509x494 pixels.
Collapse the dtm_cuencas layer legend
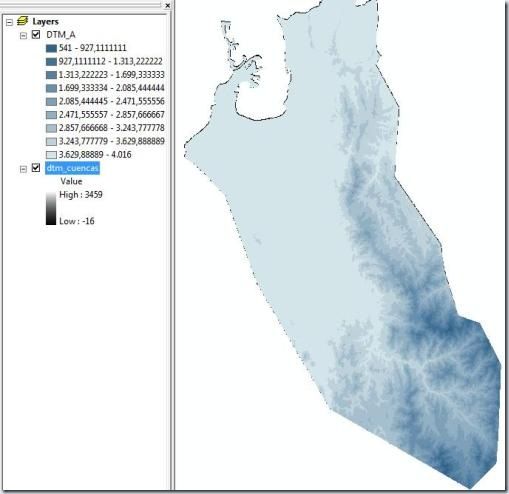pyautogui.click(x=23, y=169)
